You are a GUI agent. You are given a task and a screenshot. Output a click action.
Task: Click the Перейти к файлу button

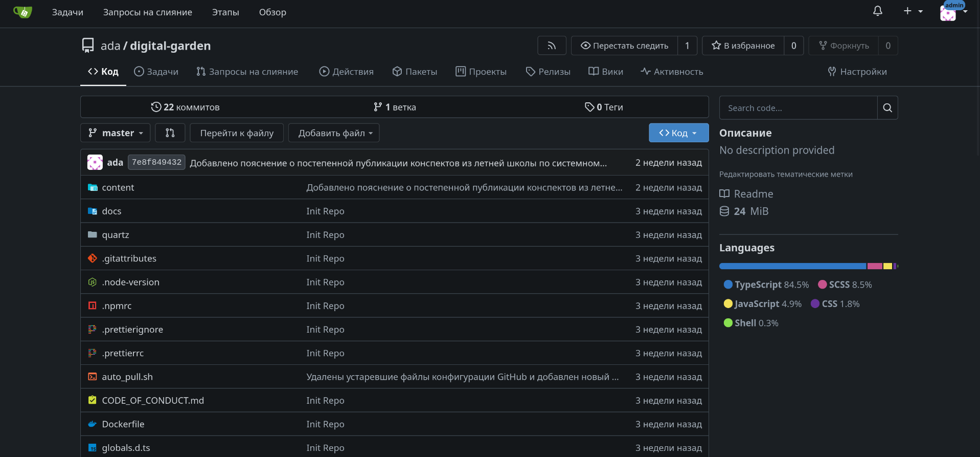(x=237, y=133)
